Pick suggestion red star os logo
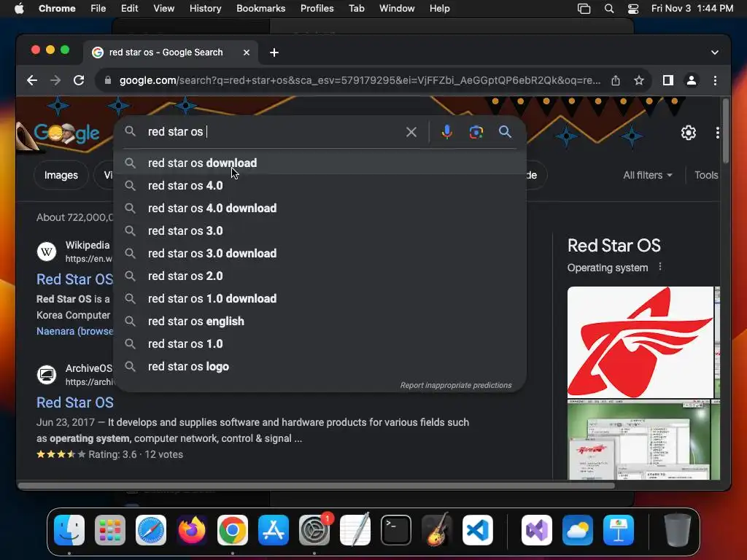Image resolution: width=747 pixels, height=560 pixels. tap(320, 367)
